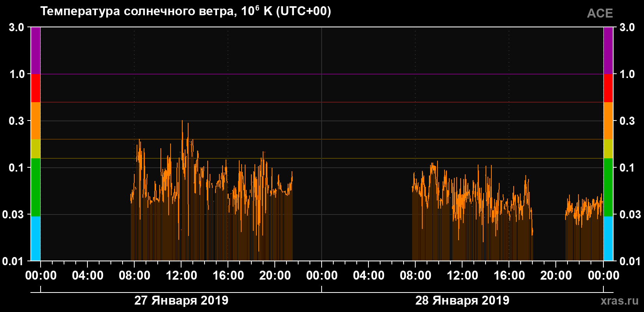The width and height of the screenshot is (644, 312).
Task: Click the 1.0 label on left axis
Action: [17, 74]
